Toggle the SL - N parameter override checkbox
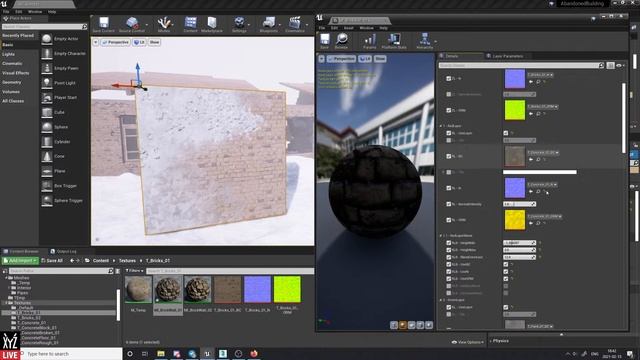Screen dimensions: 640x360 [x=449, y=188]
